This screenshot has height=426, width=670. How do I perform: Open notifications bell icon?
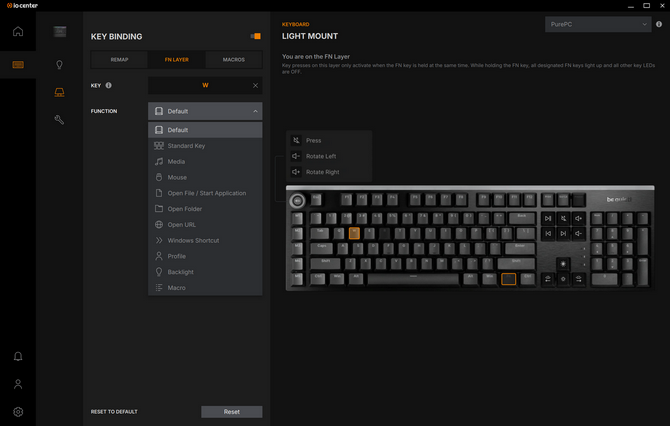[18, 356]
